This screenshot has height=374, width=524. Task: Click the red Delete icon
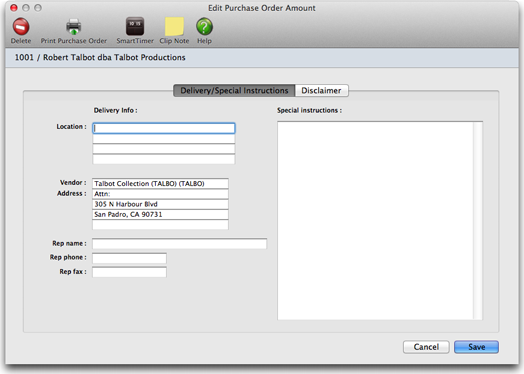coord(21,27)
